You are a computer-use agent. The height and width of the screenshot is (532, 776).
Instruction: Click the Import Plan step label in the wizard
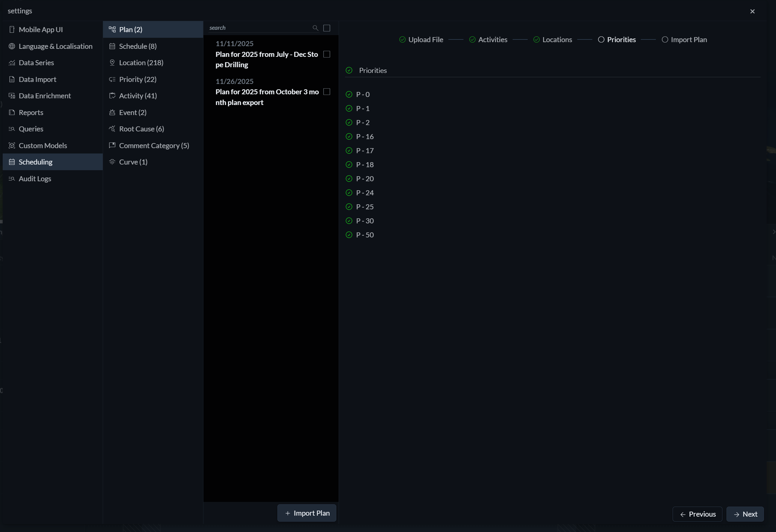(689, 39)
